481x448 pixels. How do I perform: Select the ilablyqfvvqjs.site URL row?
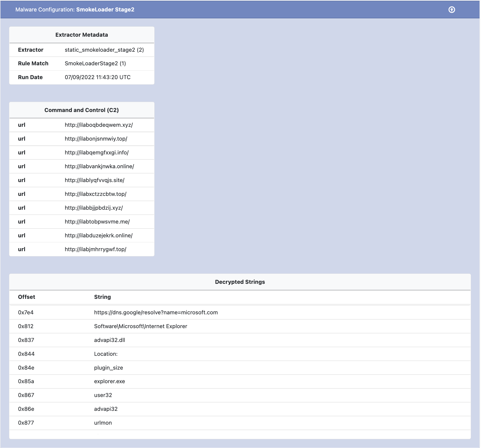click(94, 180)
